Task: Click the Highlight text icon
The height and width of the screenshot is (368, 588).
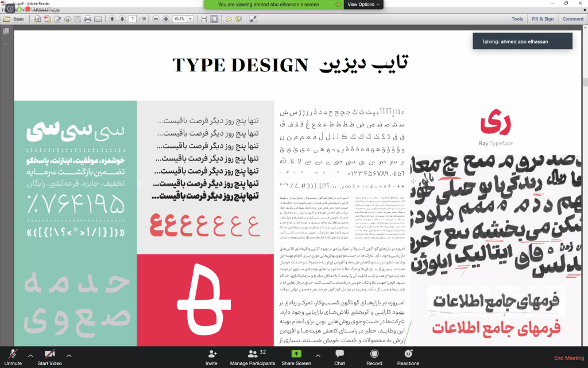Action: pyautogui.click(x=238, y=19)
